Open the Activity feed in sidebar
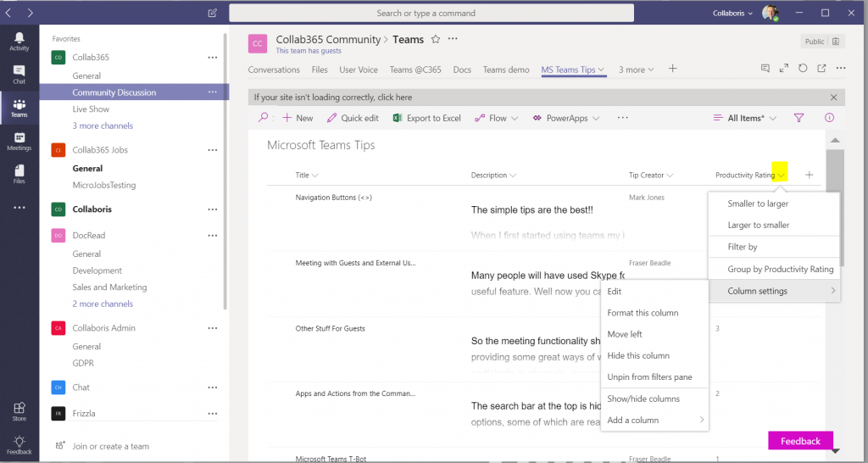This screenshot has height=463, width=868. click(x=19, y=41)
